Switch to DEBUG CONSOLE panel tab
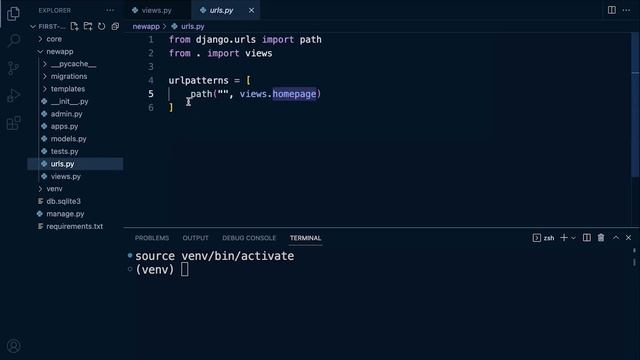 [x=249, y=238]
